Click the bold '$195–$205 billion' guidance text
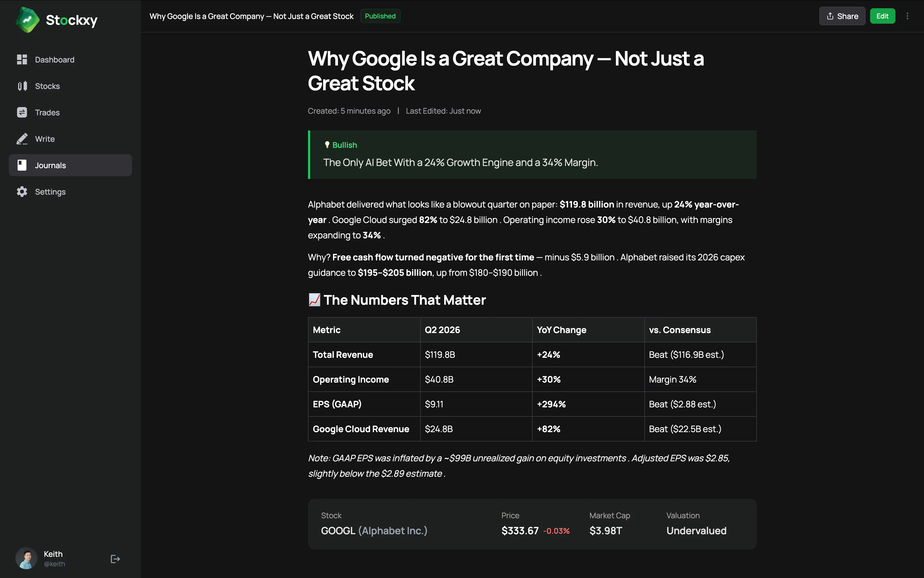 395,272
